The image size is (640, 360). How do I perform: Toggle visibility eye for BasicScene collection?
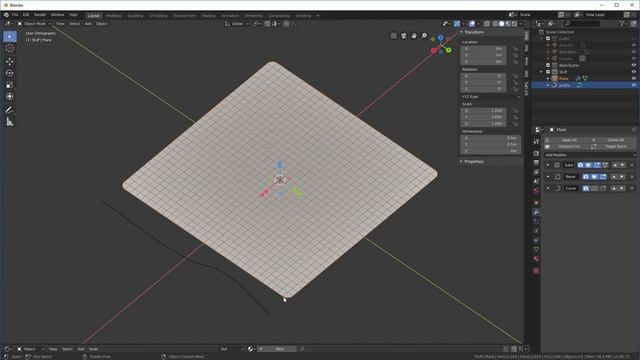634,65
